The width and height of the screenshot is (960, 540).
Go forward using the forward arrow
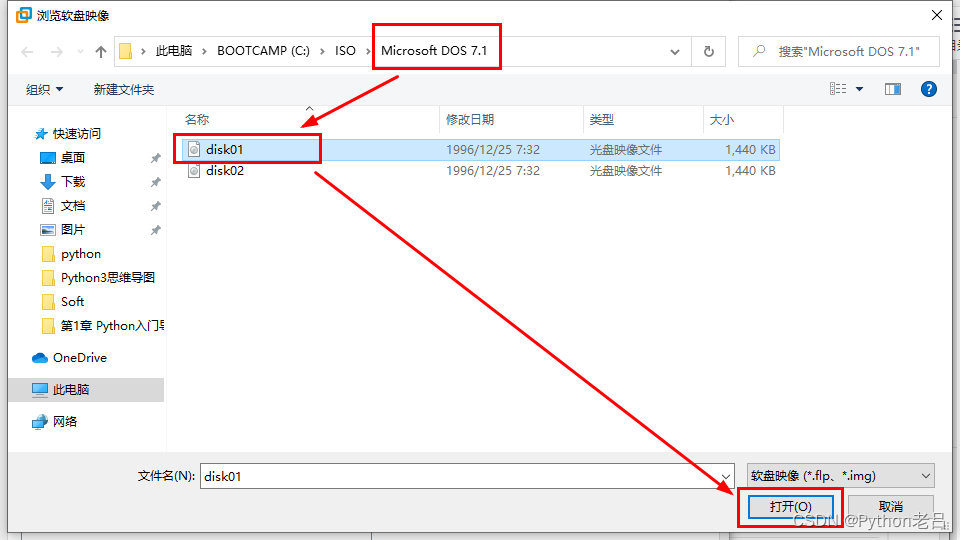coord(57,52)
